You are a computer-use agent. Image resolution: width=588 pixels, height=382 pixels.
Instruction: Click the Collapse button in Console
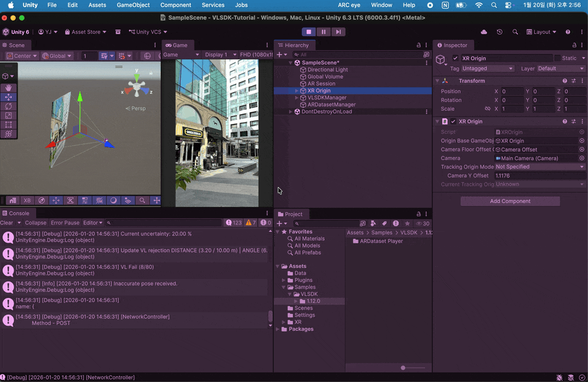(x=36, y=223)
